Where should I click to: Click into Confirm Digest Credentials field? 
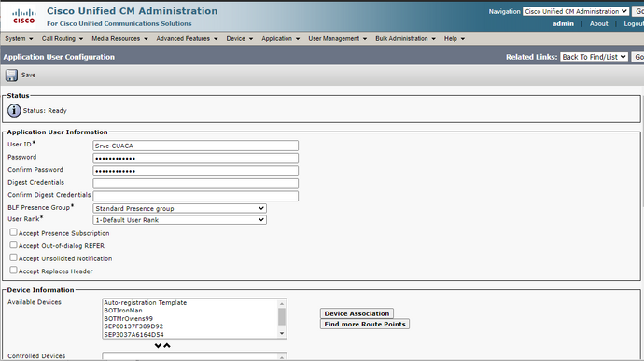pyautogui.click(x=195, y=196)
